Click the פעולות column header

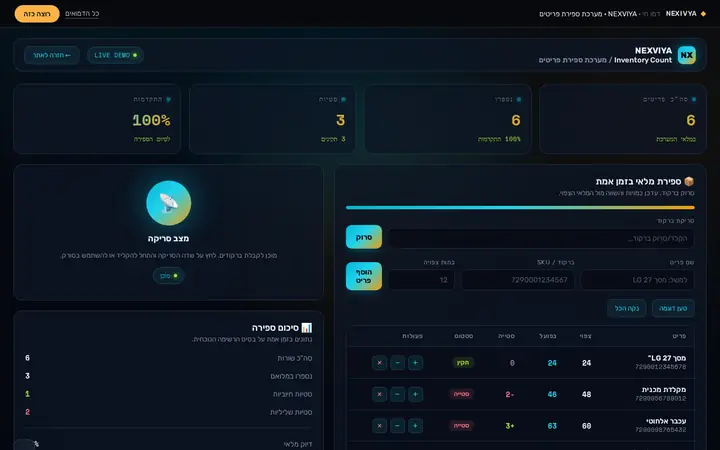coord(412,336)
